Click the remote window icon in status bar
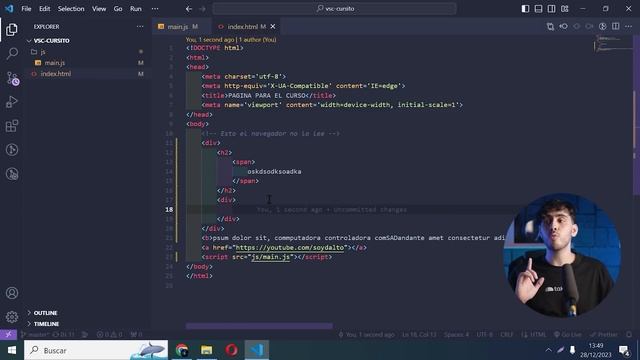 click(x=8, y=334)
